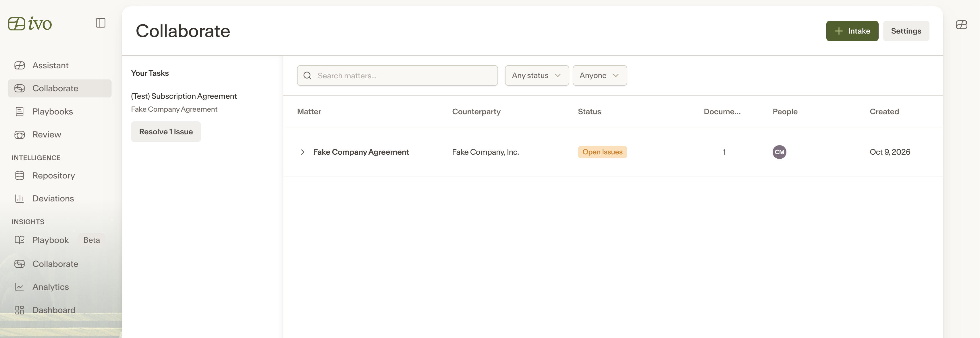The width and height of the screenshot is (980, 338).
Task: Open the Assistant sidebar icon
Action: coord(20,65)
